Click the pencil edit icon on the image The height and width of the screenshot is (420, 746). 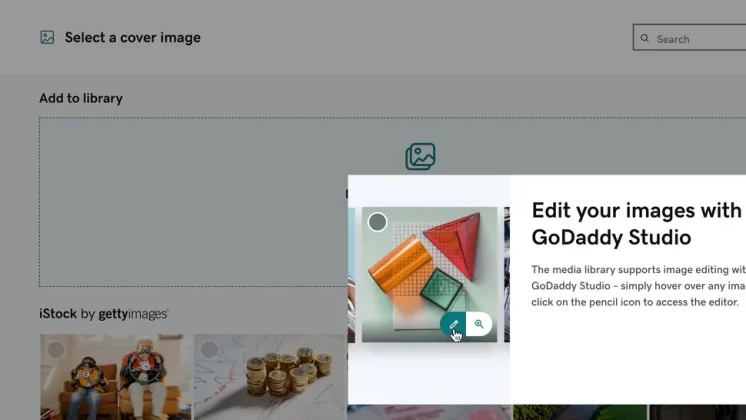coord(454,324)
